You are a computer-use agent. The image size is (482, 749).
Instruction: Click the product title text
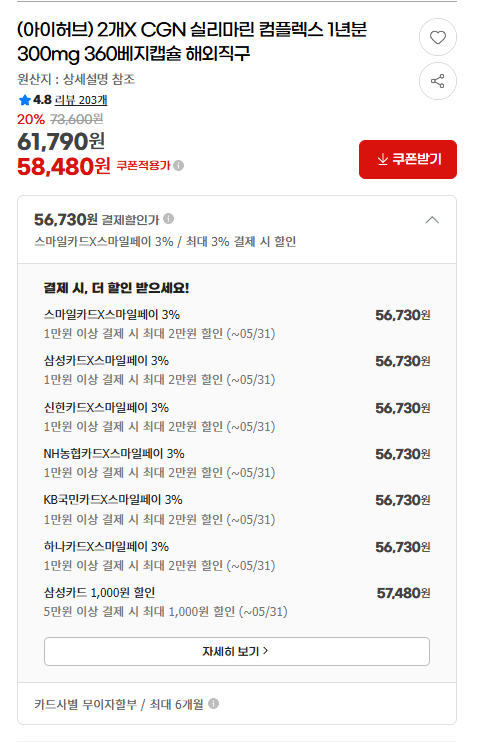pyautogui.click(x=192, y=42)
